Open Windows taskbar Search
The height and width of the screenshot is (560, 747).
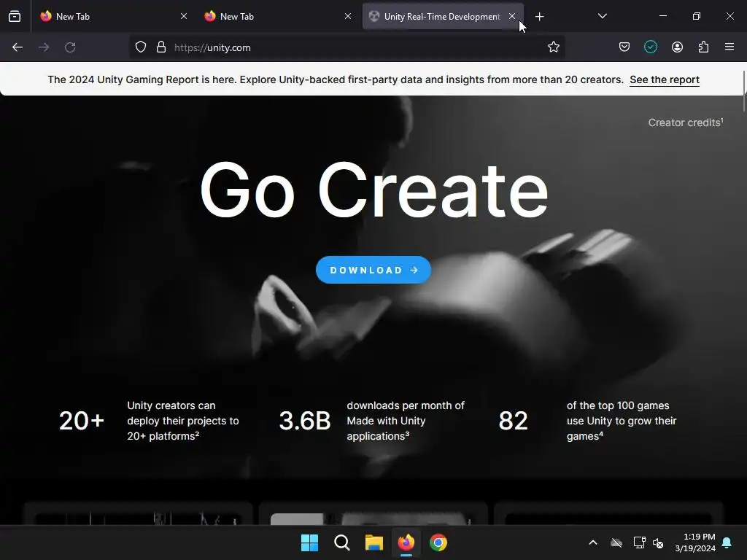pos(342,542)
